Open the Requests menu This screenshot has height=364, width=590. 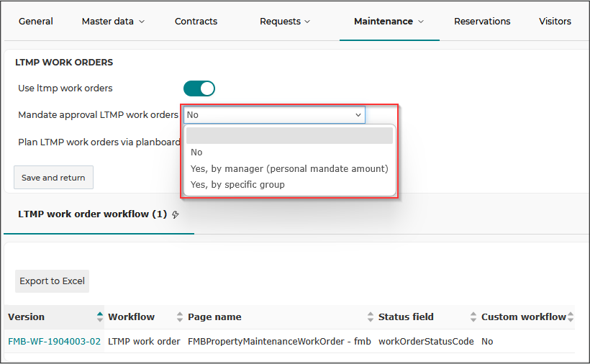click(285, 22)
